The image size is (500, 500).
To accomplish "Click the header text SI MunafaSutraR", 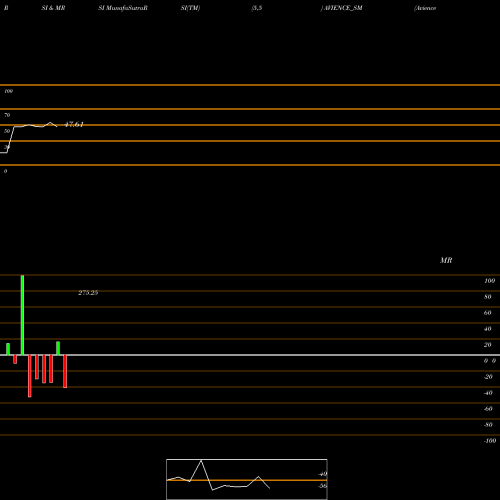I will pos(123,8).
